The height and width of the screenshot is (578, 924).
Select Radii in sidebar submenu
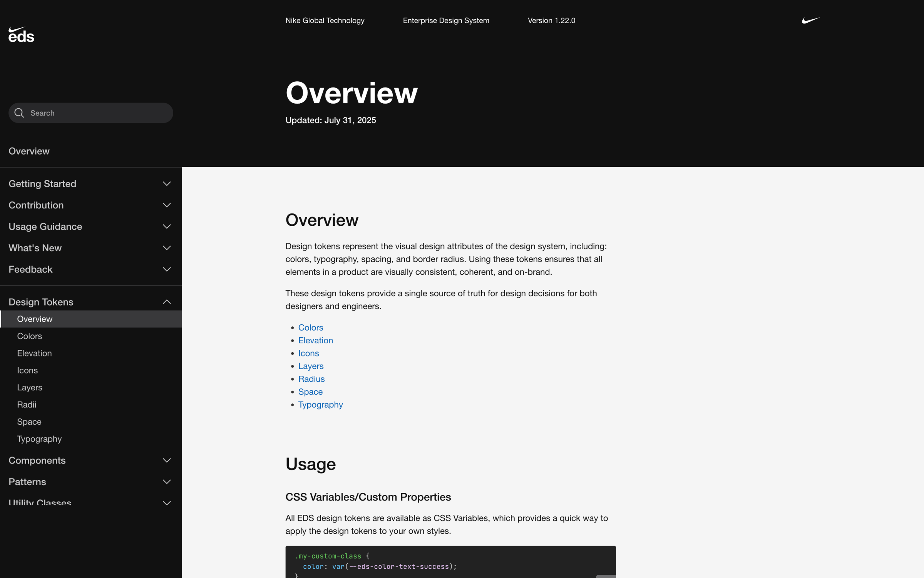tap(27, 405)
